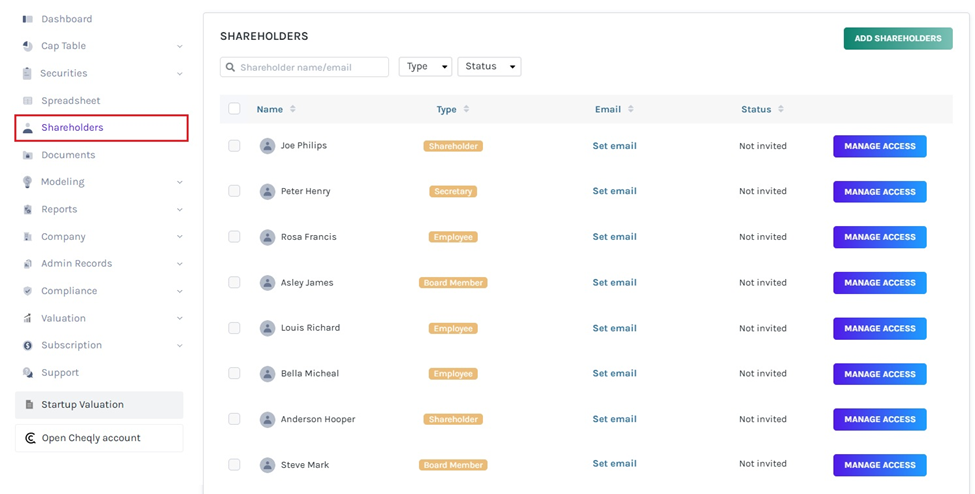
Task: Open the Status filter dropdown
Action: tap(489, 67)
